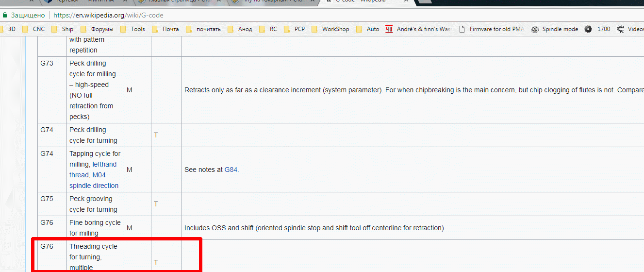Open the WorkShop bookmarks folder

pos(330,29)
